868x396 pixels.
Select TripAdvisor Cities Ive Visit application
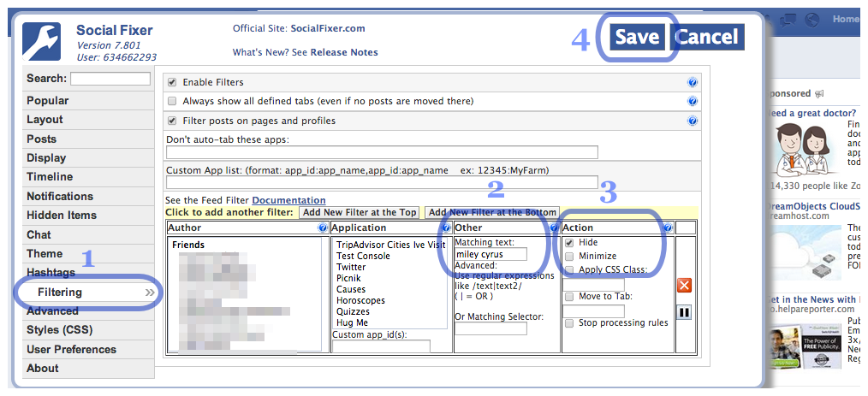coord(391,245)
